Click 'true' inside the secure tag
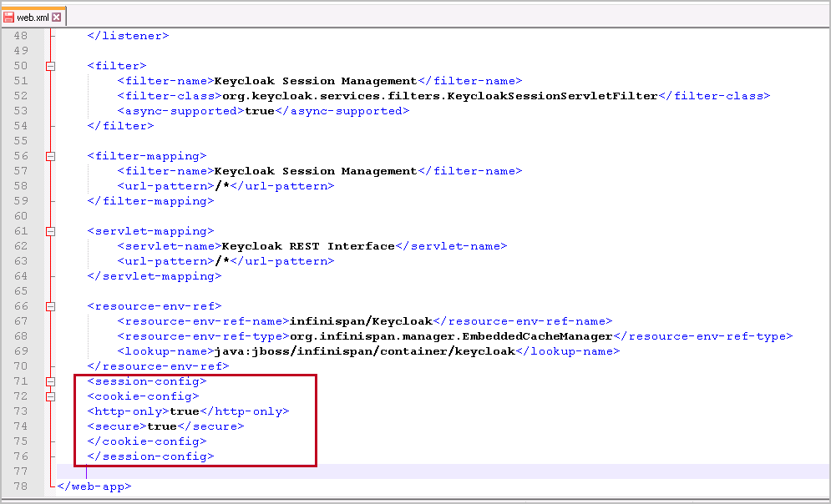The height and width of the screenshot is (504, 831). [x=162, y=426]
